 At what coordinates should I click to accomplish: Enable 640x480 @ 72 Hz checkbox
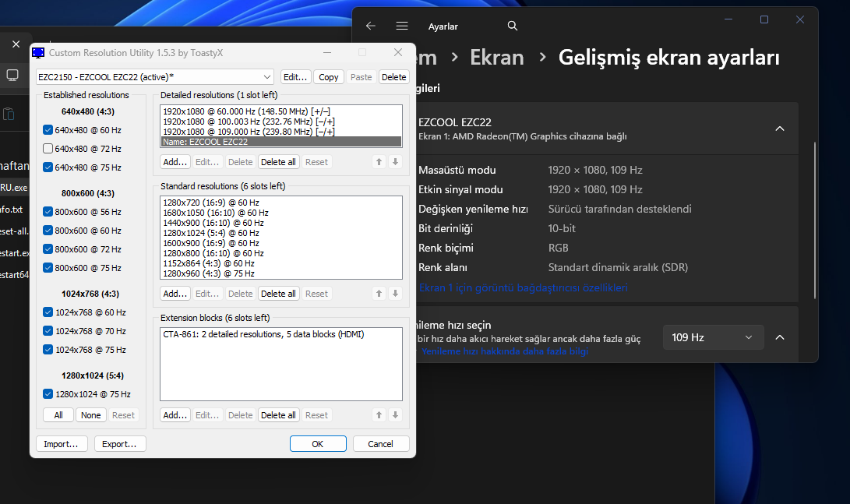click(x=48, y=149)
